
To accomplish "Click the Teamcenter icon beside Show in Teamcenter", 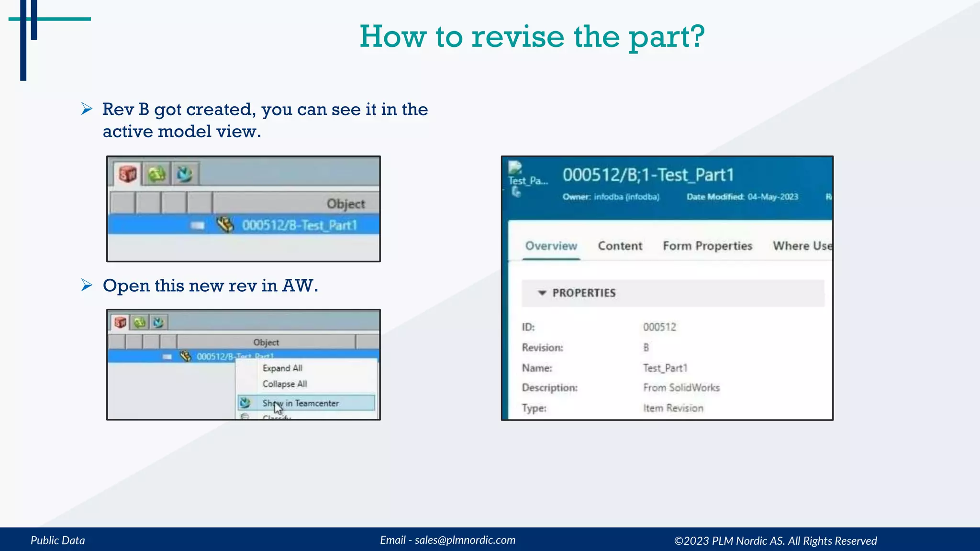I will pyautogui.click(x=245, y=403).
